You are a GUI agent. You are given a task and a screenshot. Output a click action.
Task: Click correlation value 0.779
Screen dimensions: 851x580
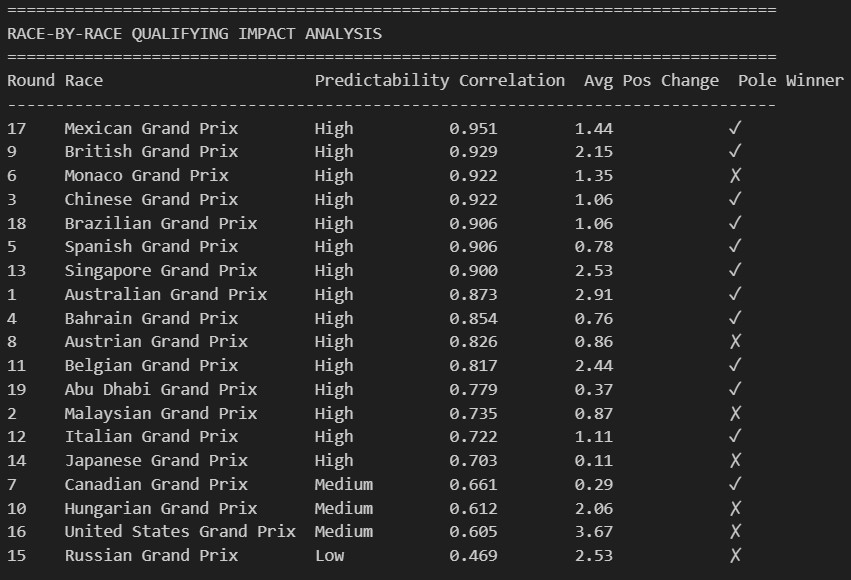(x=473, y=389)
